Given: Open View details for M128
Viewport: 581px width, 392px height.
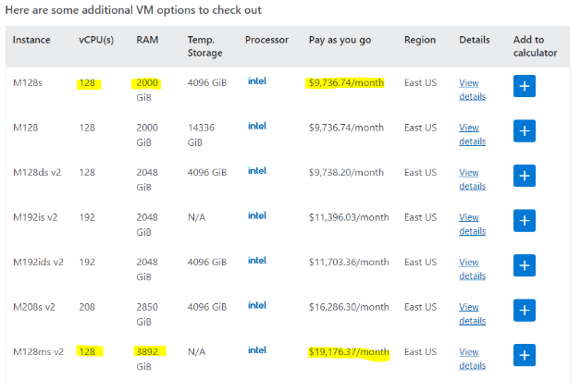Looking at the screenshot, I should click(x=472, y=134).
